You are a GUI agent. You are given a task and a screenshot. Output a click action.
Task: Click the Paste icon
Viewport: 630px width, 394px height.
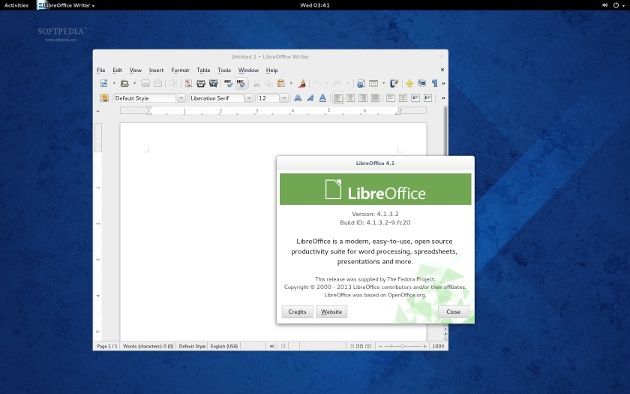tap(281, 84)
